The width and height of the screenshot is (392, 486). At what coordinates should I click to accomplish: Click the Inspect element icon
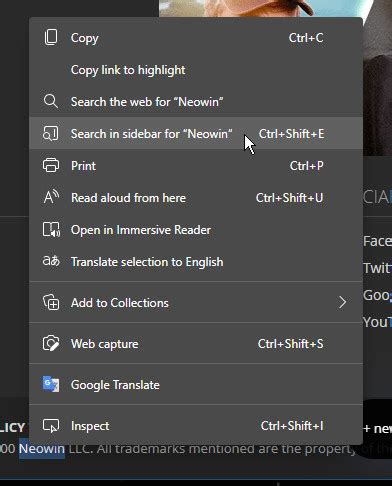click(x=51, y=426)
